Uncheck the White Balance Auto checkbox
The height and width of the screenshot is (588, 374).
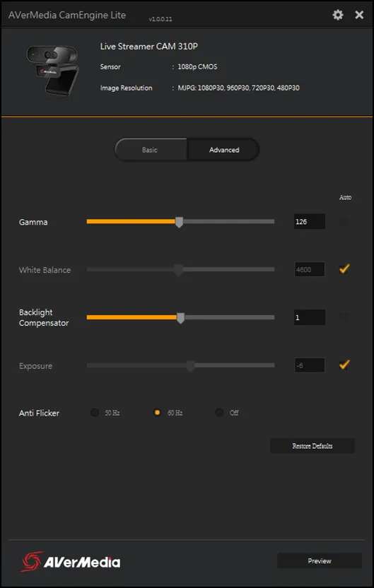pos(344,269)
